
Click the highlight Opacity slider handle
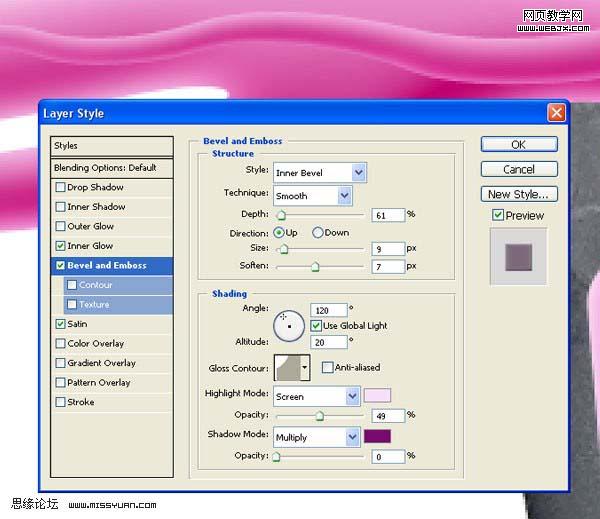320,416
